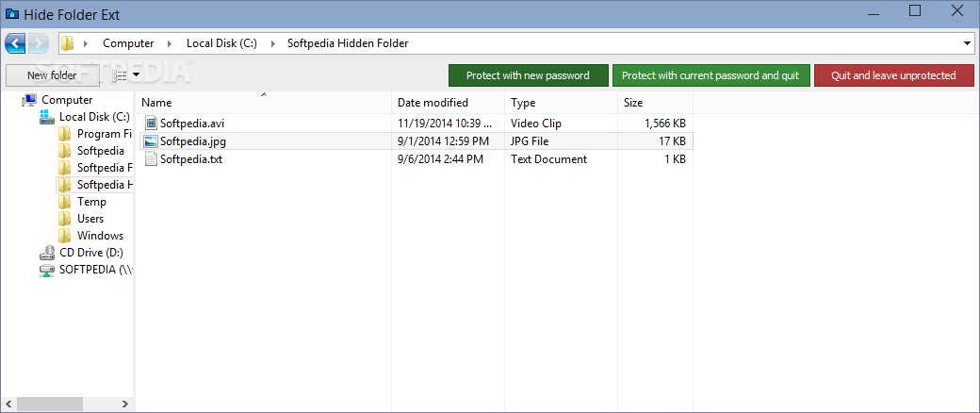
Task: Click the 17 KB size cell
Action: click(x=672, y=141)
